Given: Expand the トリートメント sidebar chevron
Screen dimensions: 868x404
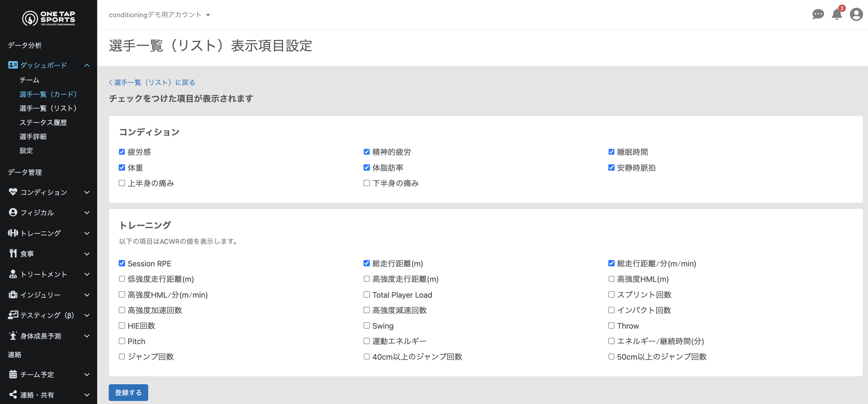Looking at the screenshot, I should [x=87, y=274].
